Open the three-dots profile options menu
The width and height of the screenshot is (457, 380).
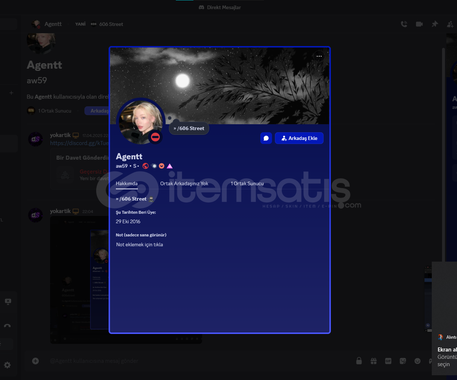click(x=319, y=56)
